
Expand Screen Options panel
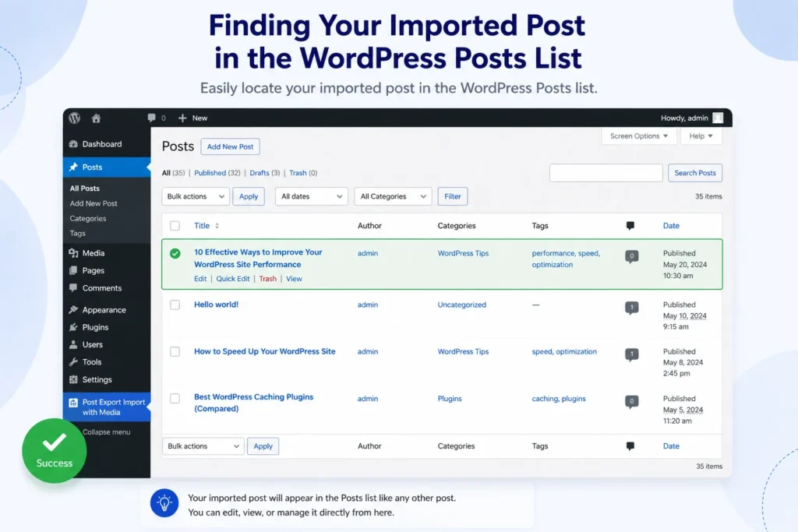tap(639, 136)
